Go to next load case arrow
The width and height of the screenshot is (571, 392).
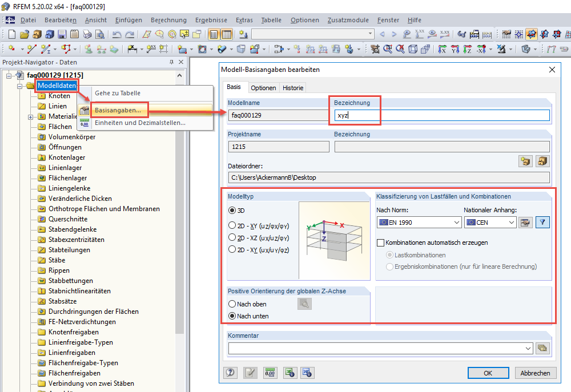[394, 34]
